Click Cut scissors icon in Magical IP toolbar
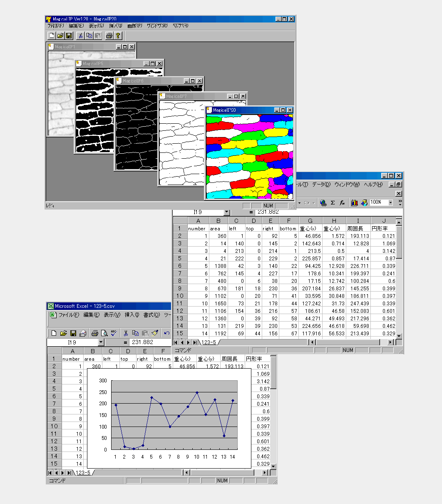This screenshot has height=504, width=442. coord(80,36)
